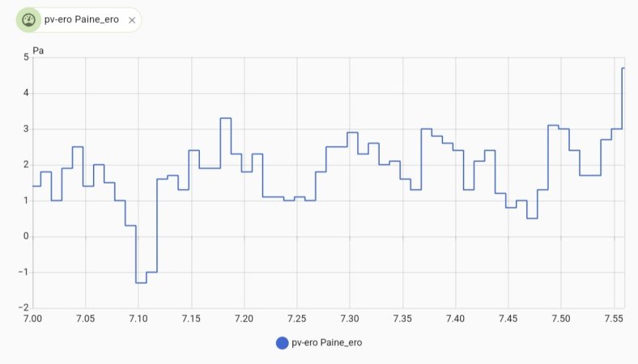Click the y-axis value 0
This screenshot has height=364, width=638.
26,236
